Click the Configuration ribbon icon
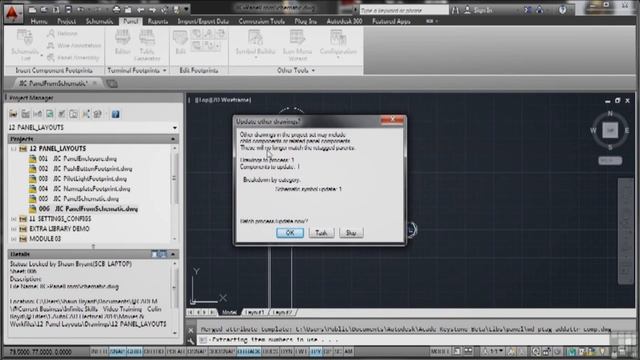Image resolution: width=640 pixels, height=360 pixels. (338, 44)
